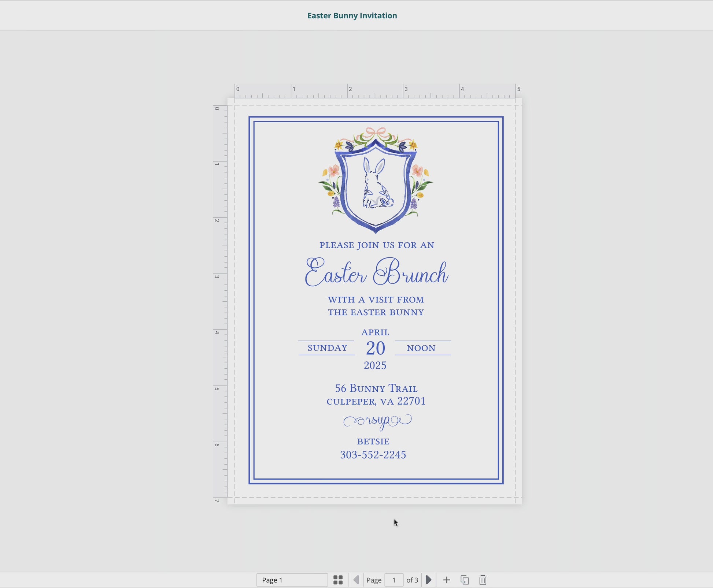Viewport: 713px width, 588px height.
Task: Click the Page 1 name field
Action: coord(292,580)
